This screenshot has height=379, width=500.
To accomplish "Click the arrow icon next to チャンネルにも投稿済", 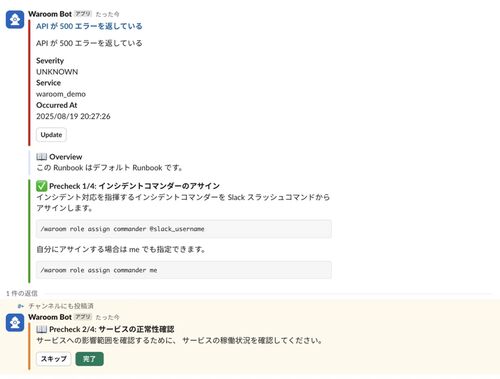I will pos(21,306).
